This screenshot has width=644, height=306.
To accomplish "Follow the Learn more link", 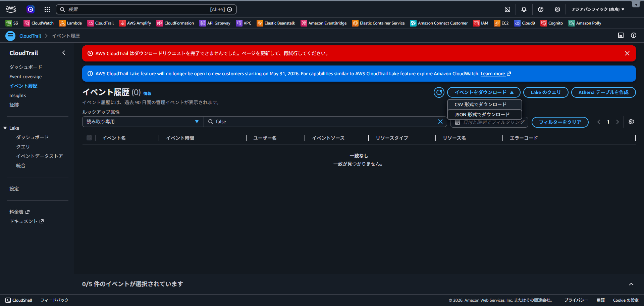I will pos(496,74).
